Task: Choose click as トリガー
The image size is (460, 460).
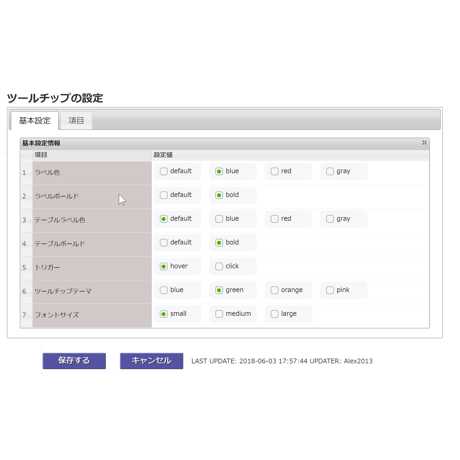Action: pyautogui.click(x=219, y=266)
